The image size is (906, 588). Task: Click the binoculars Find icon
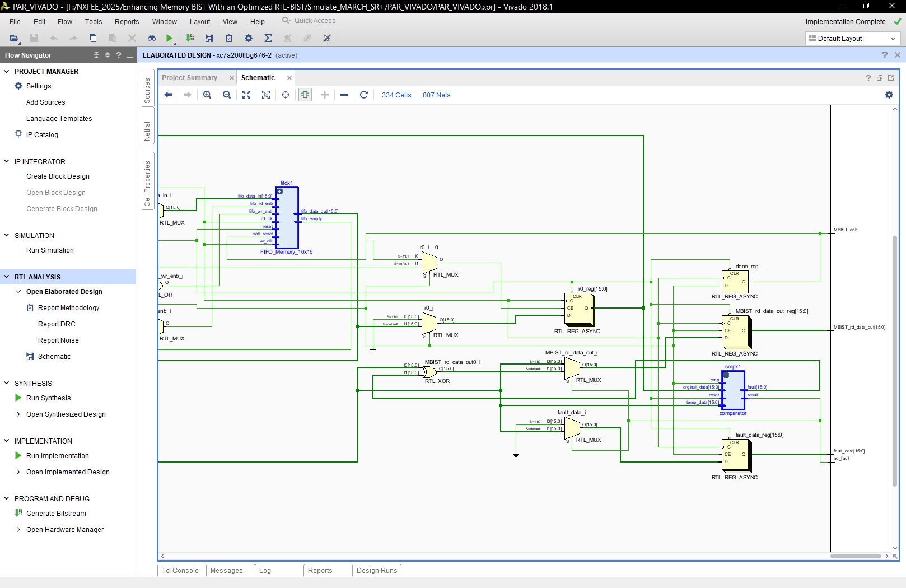pos(152,38)
